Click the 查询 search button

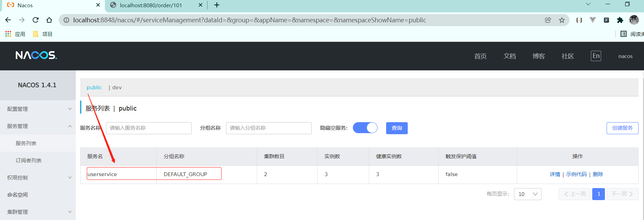(397, 128)
